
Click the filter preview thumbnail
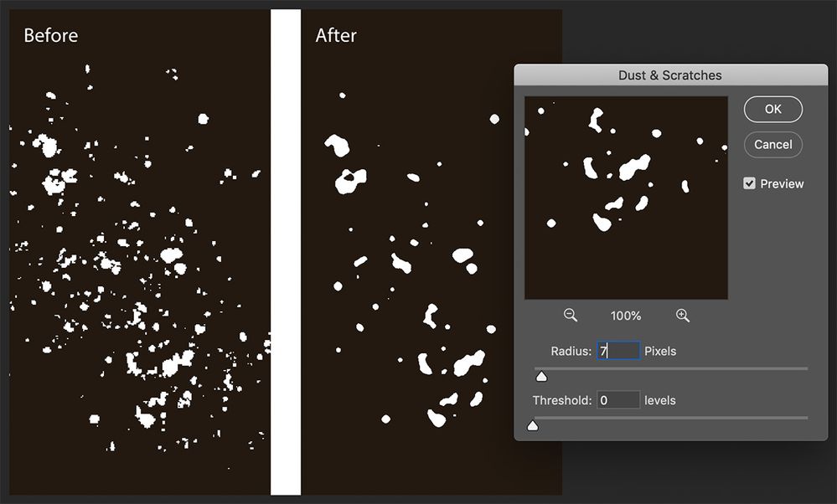[626, 198]
